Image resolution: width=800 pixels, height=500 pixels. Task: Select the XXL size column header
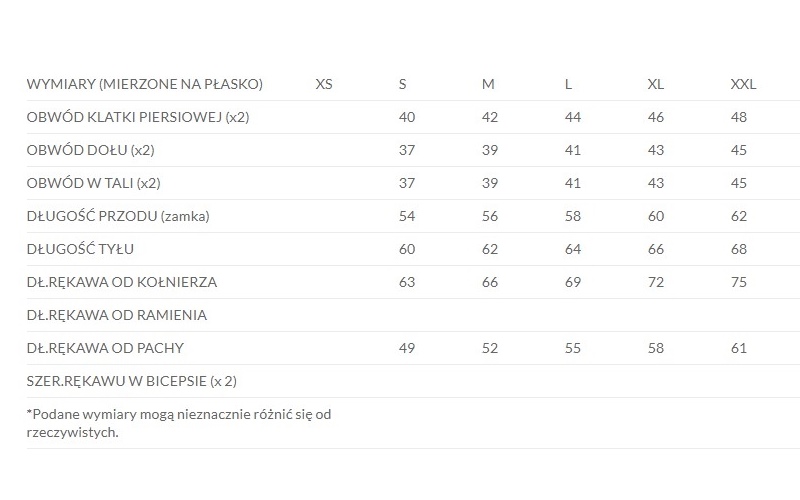point(743,84)
